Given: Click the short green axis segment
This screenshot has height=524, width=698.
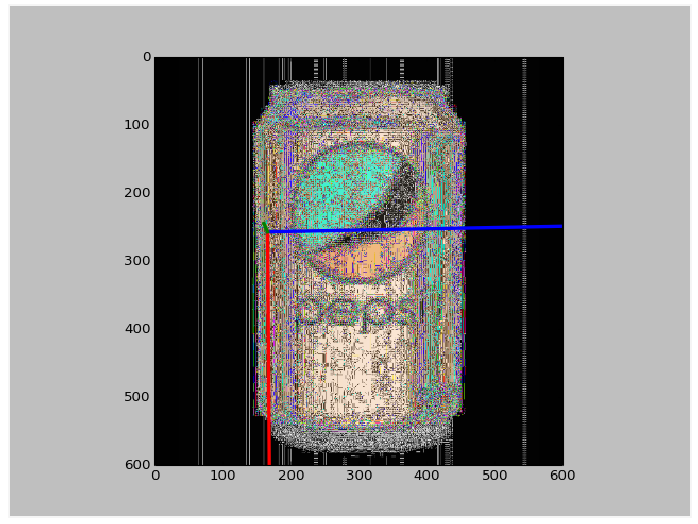Looking at the screenshot, I should tap(265, 227).
